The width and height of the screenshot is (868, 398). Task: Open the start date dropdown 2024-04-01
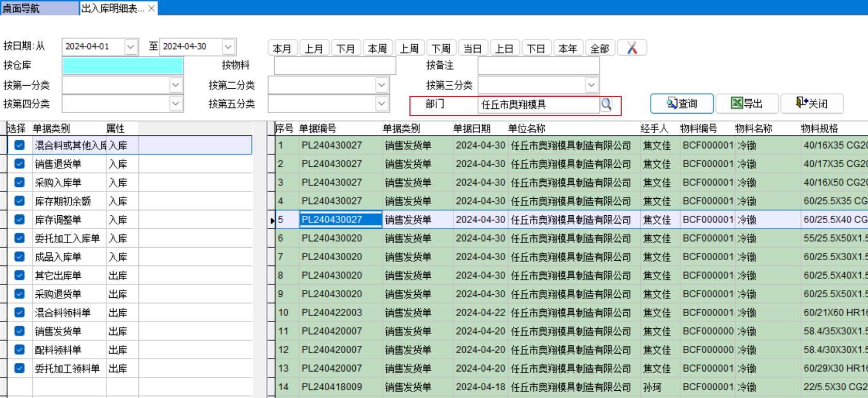[x=131, y=46]
